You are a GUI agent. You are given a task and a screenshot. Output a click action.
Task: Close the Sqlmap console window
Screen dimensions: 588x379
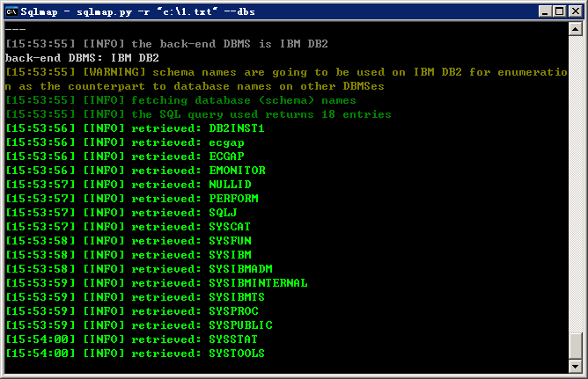(576, 11)
